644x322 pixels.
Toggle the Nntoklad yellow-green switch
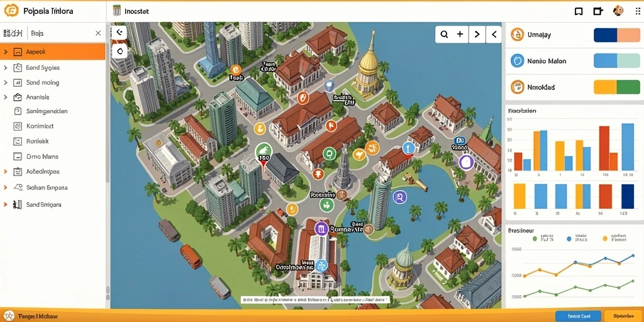(617, 87)
